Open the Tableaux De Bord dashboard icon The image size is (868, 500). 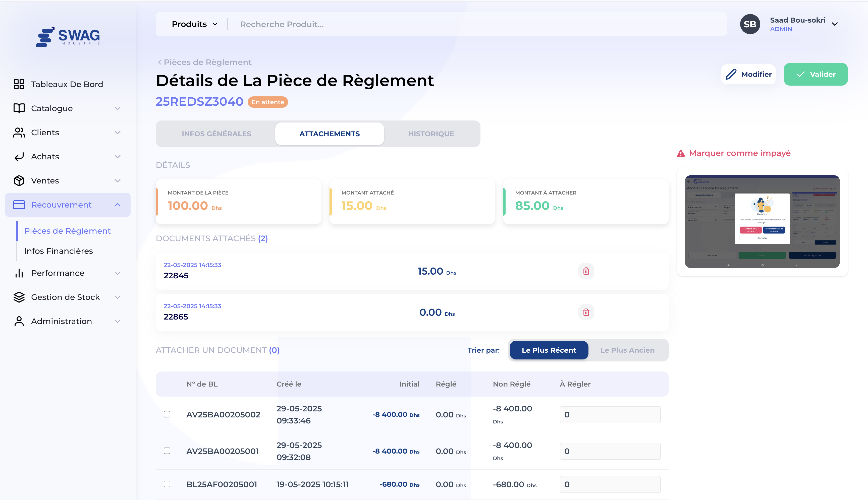tap(19, 84)
